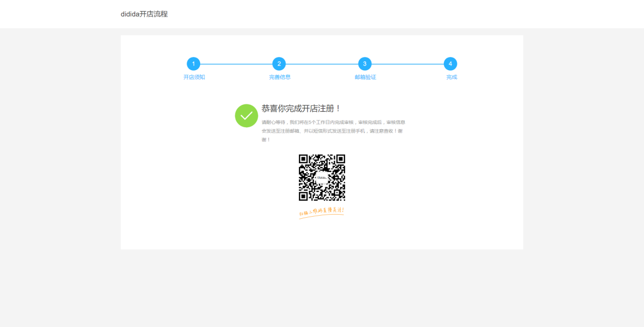Click progress line between steps 2 and 3
This screenshot has height=327, width=644.
tap(322, 64)
